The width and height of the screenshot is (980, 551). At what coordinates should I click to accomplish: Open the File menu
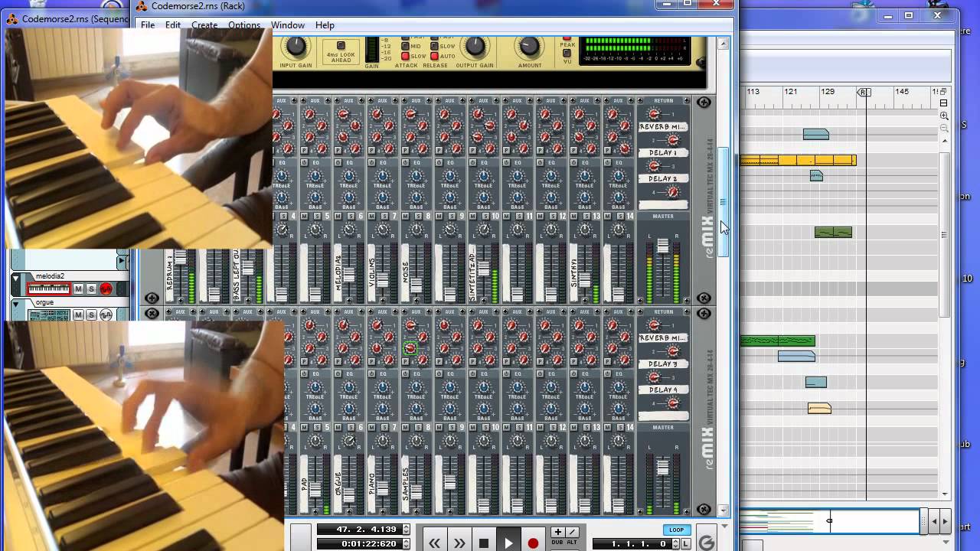(148, 25)
